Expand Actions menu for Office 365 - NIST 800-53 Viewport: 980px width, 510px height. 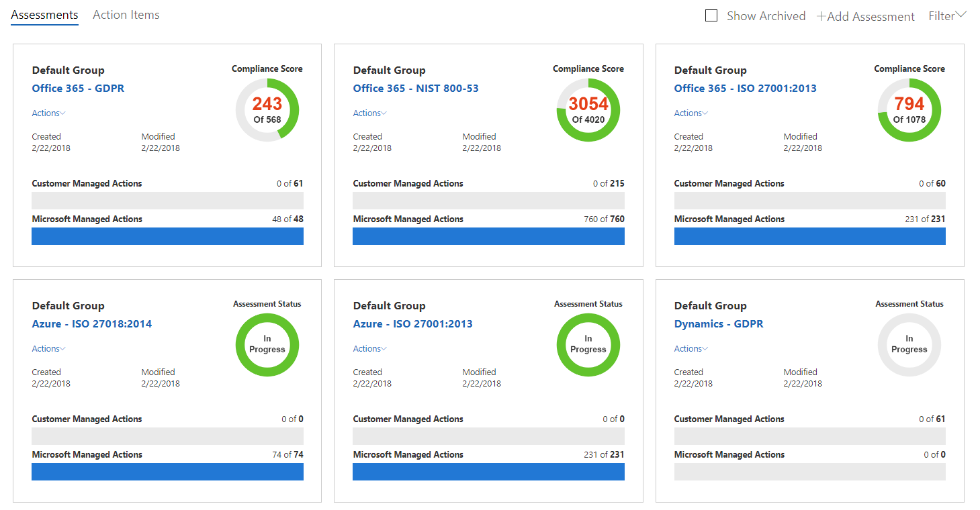point(370,113)
